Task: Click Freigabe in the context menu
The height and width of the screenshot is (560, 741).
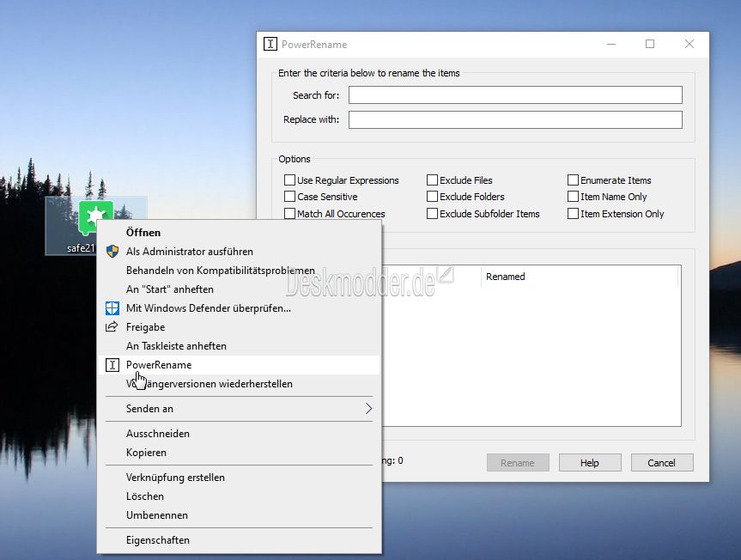Action: (238, 327)
